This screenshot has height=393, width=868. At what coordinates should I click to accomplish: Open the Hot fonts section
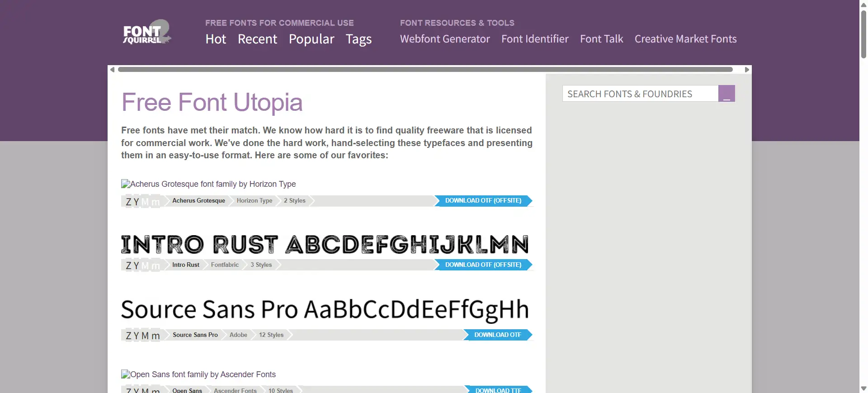point(216,39)
